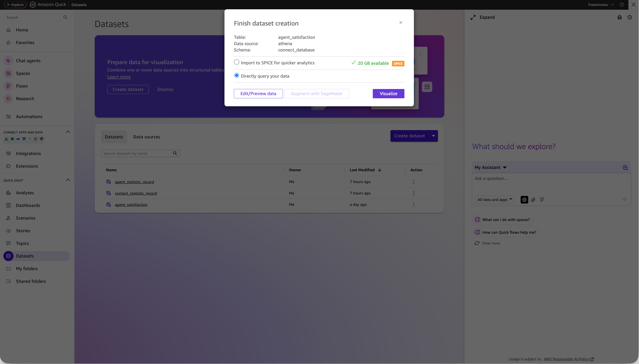Close the Finish dataset creation dialog
This screenshot has height=364, width=639.
(400, 23)
